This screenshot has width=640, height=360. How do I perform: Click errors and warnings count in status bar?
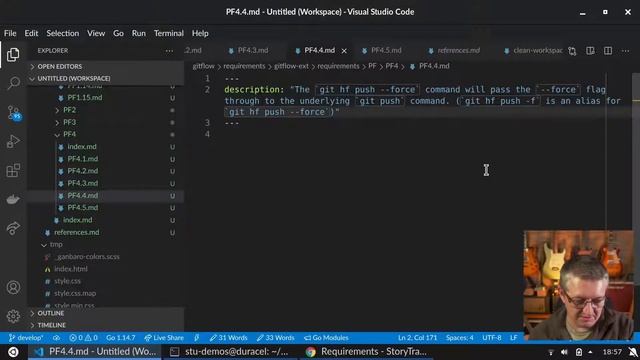[83, 338]
